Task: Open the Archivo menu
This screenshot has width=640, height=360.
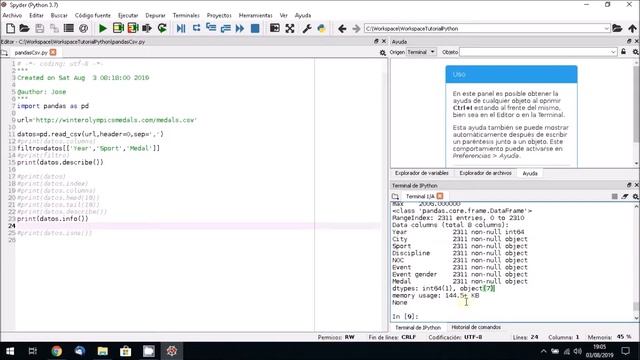Action: click(12, 15)
